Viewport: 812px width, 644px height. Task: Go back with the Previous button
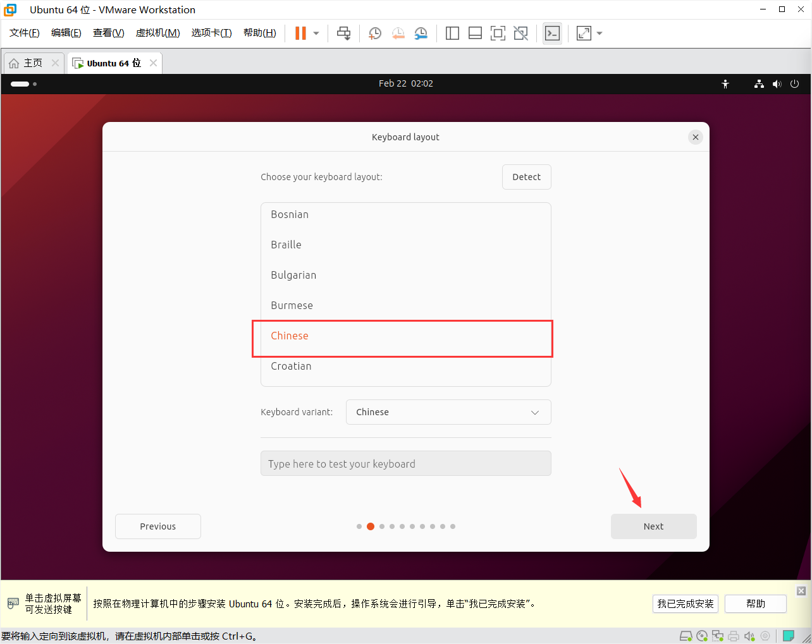pyautogui.click(x=158, y=526)
